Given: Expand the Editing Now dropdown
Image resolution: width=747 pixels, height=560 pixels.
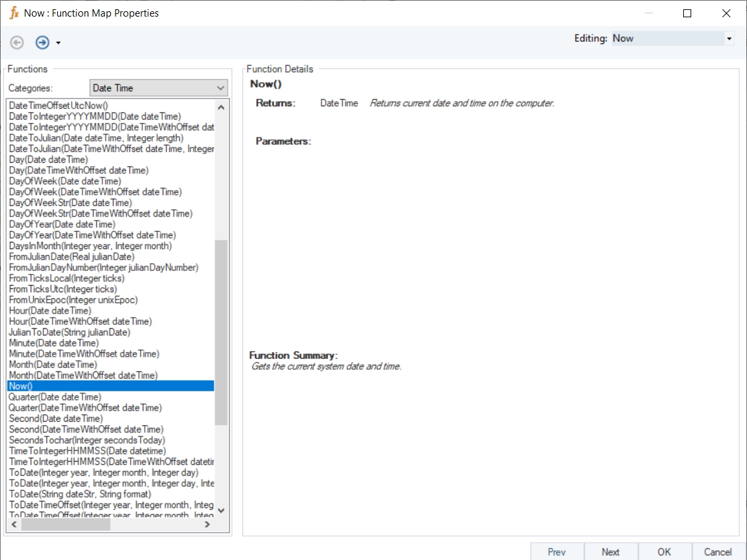Looking at the screenshot, I should (x=729, y=39).
